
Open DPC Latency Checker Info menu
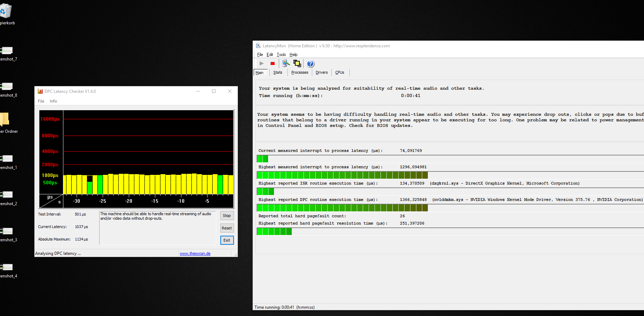tap(53, 101)
